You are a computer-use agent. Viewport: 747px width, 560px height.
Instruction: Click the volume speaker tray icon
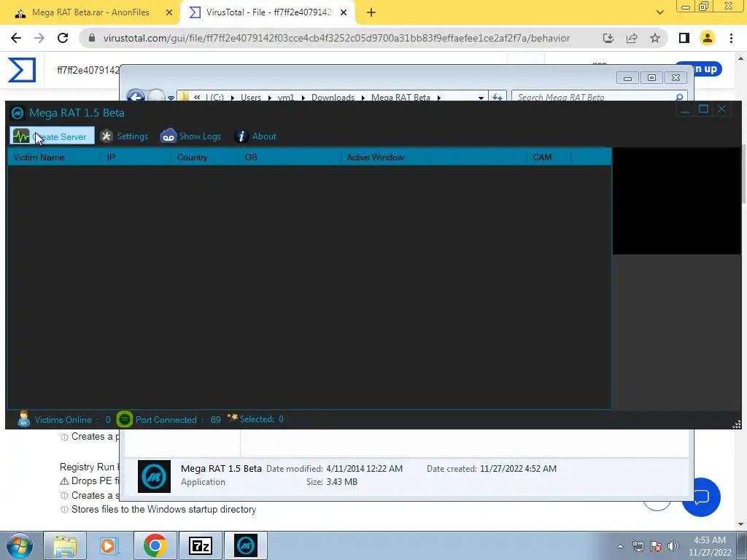pos(673,546)
